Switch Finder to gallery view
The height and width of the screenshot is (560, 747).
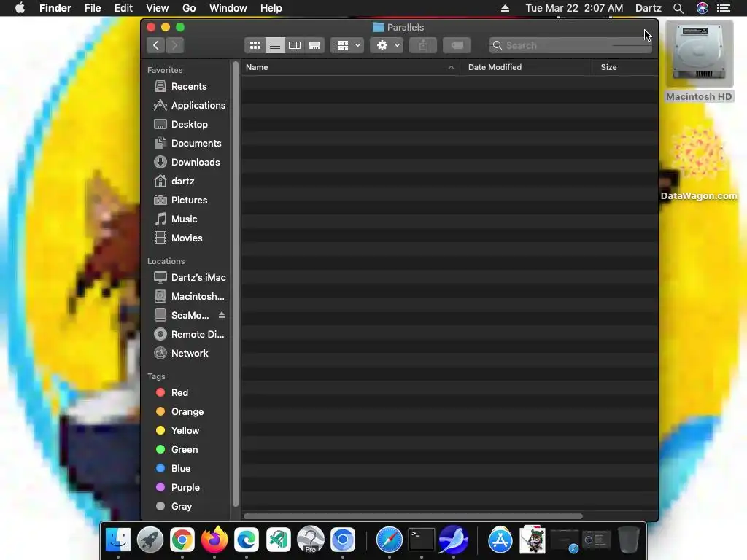point(314,45)
